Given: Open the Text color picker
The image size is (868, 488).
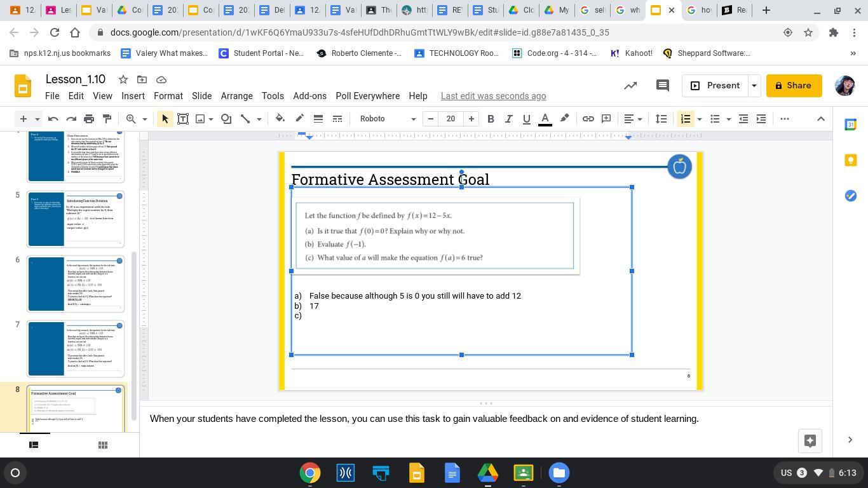Looking at the screenshot, I should click(x=545, y=119).
